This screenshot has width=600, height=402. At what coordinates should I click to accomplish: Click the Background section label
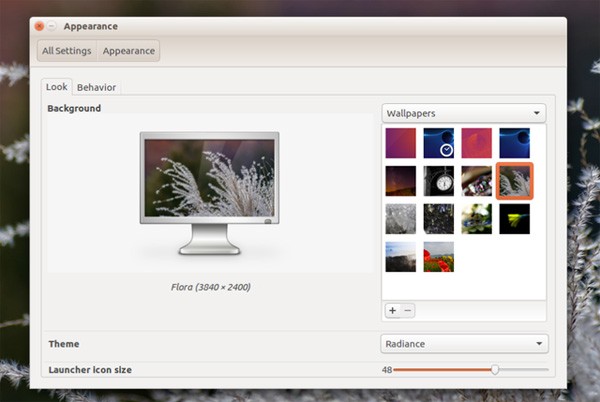[74, 108]
